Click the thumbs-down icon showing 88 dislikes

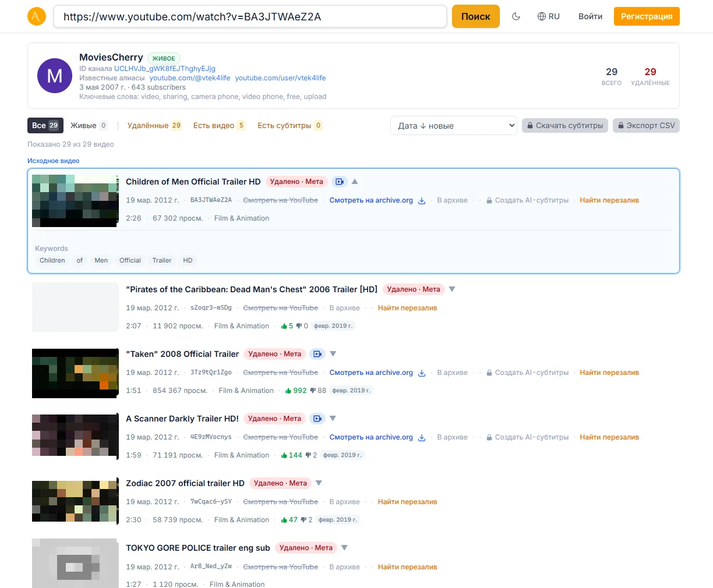(313, 391)
